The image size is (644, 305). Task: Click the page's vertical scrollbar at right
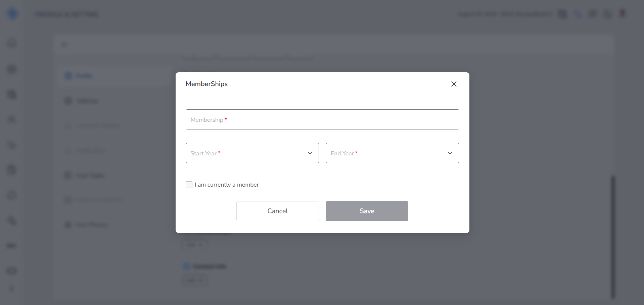613,237
